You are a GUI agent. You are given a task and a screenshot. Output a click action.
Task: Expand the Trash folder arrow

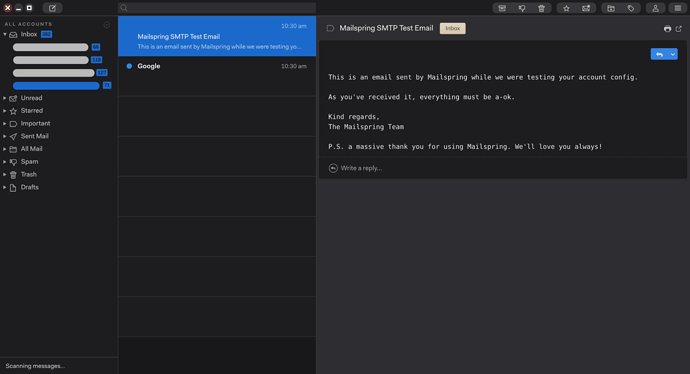(5, 175)
